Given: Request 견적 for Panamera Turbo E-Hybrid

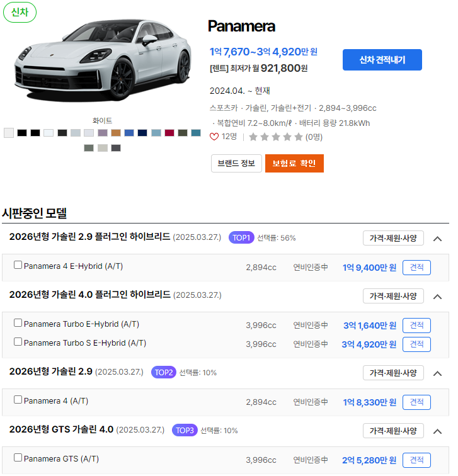Looking at the screenshot, I should click(x=416, y=326).
